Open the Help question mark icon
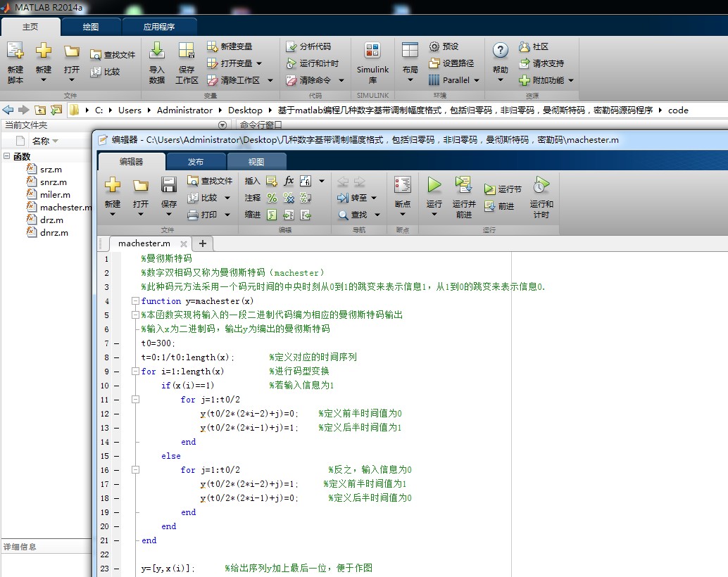Viewport: 728px width, 577px height. [x=500, y=50]
